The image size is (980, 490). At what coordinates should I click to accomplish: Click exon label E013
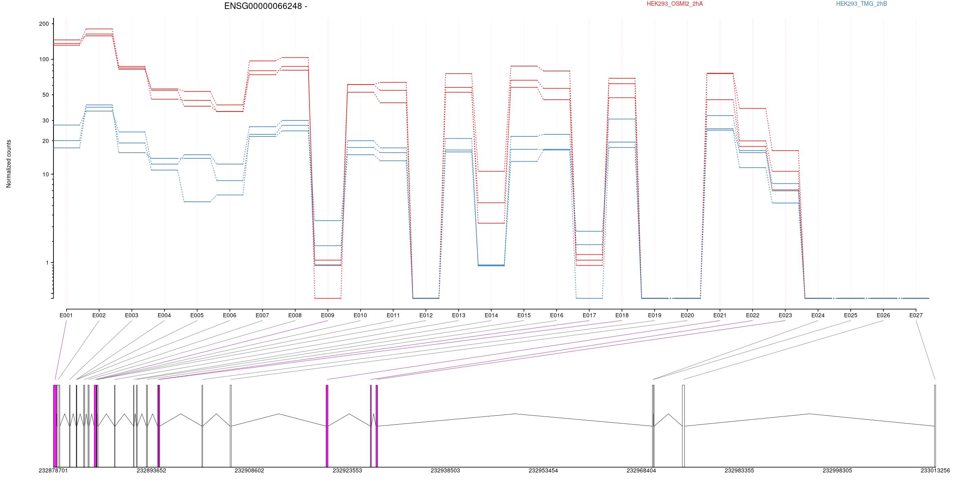pos(459,315)
